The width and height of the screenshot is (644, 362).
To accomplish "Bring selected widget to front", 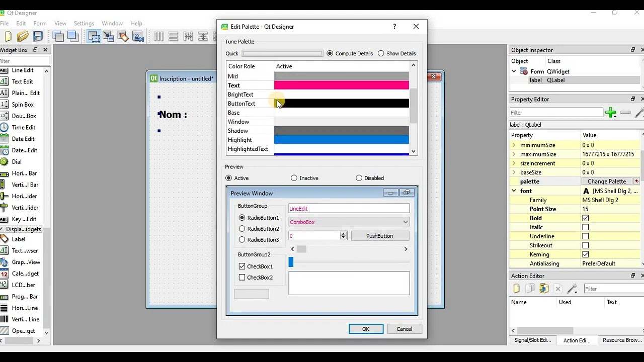I will point(72,36).
